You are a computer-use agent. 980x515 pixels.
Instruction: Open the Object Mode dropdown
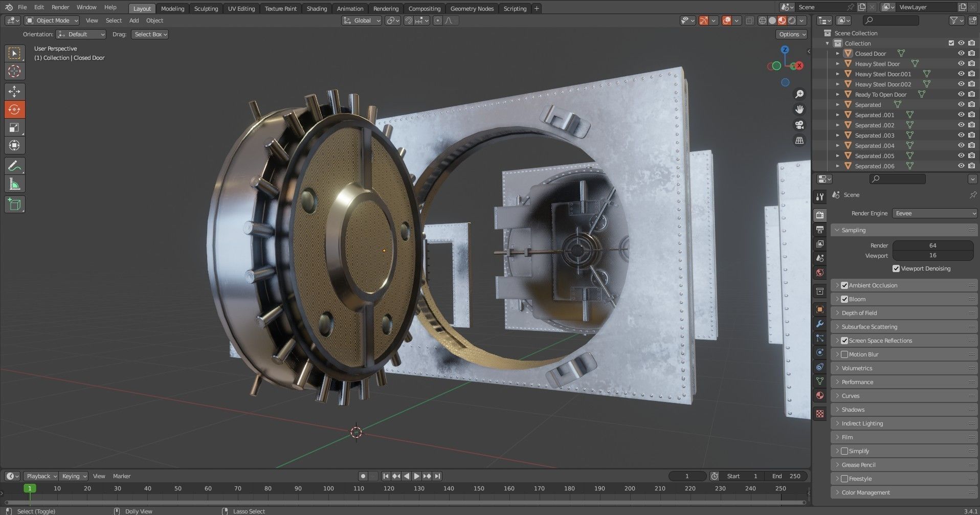tap(52, 20)
